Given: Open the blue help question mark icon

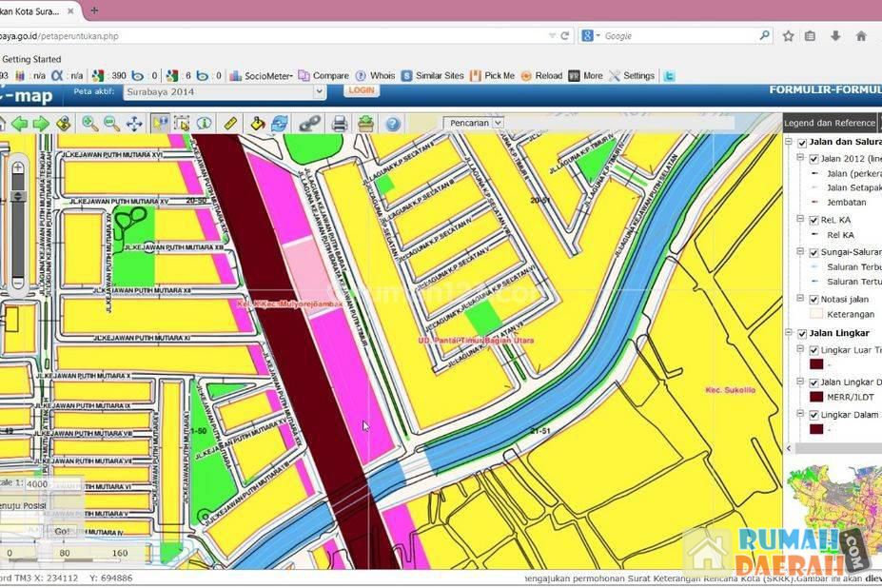Looking at the screenshot, I should (392, 124).
